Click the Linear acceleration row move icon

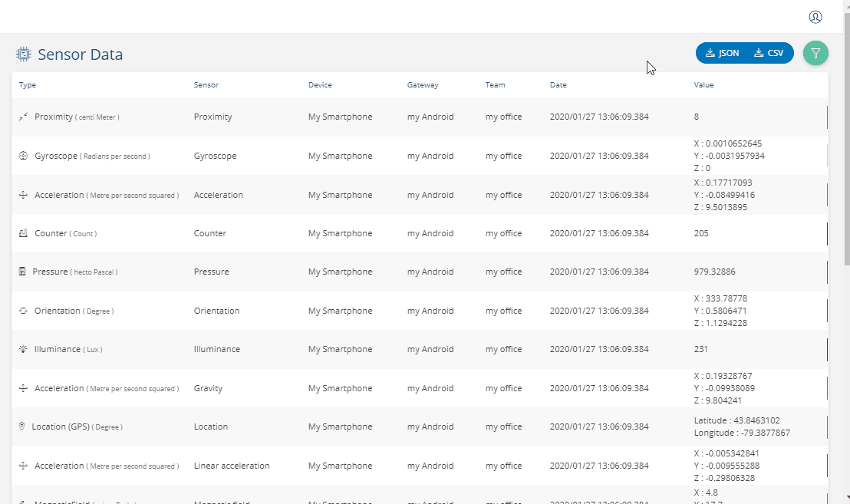(x=23, y=466)
